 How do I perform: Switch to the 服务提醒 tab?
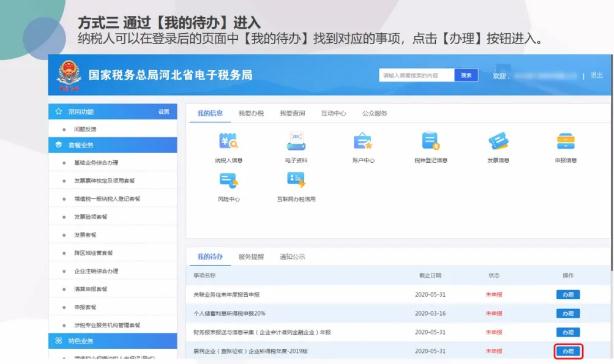[251, 257]
